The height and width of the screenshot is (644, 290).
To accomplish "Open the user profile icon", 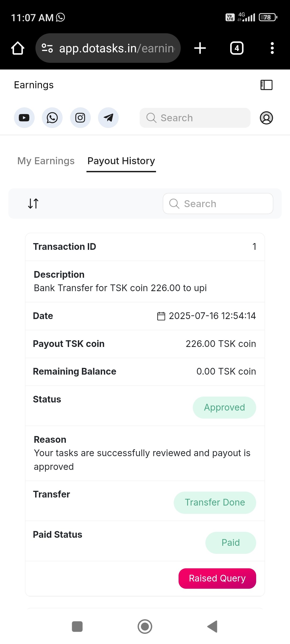I will pyautogui.click(x=266, y=118).
